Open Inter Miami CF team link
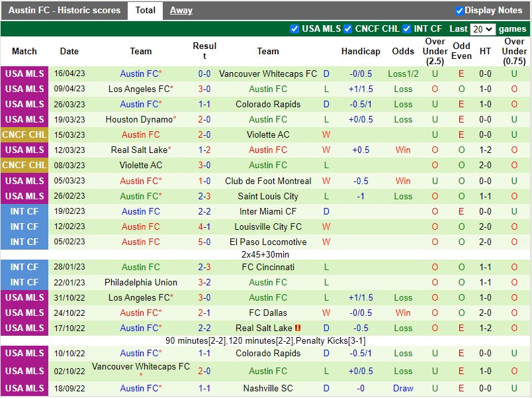This screenshot has height=398, width=532. (268, 211)
